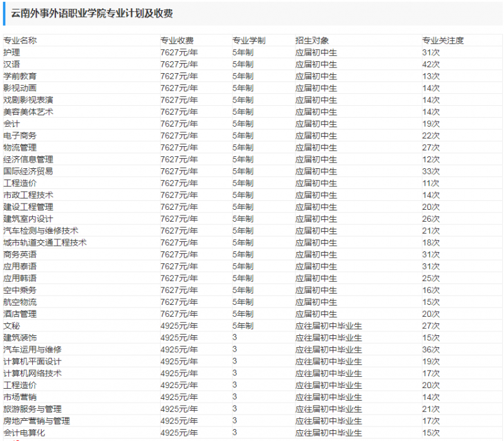Click the 汽车检测与维修技术 major
The height and width of the screenshot is (441, 504).
click(41, 231)
